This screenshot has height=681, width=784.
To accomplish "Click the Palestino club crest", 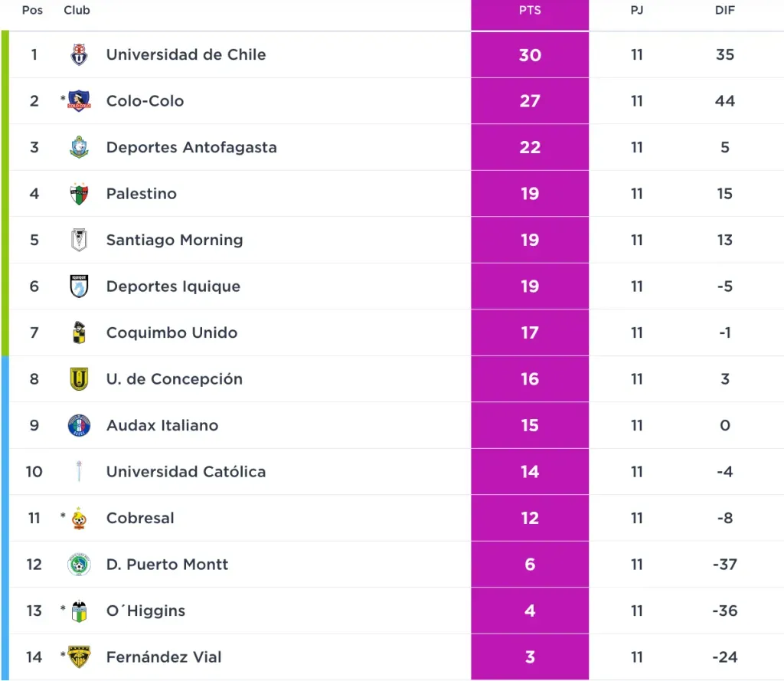I will pos(79,194).
